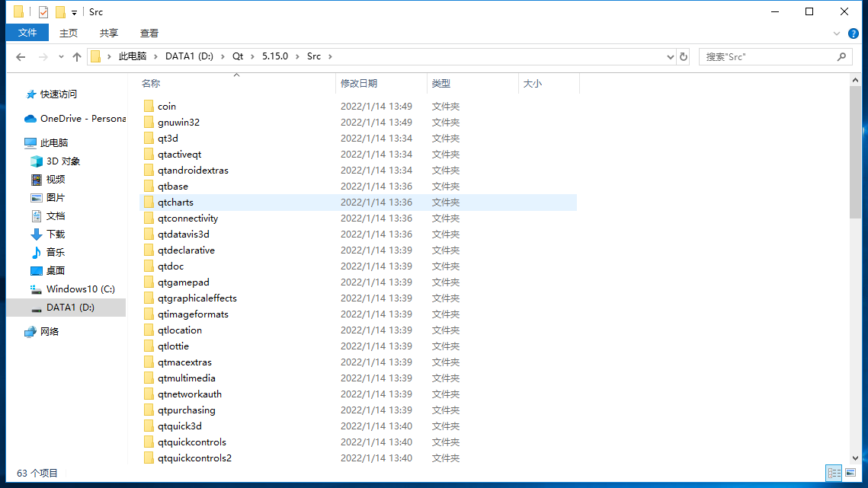The height and width of the screenshot is (488, 868).
Task: Select the qt3d folder icon
Action: (149, 139)
